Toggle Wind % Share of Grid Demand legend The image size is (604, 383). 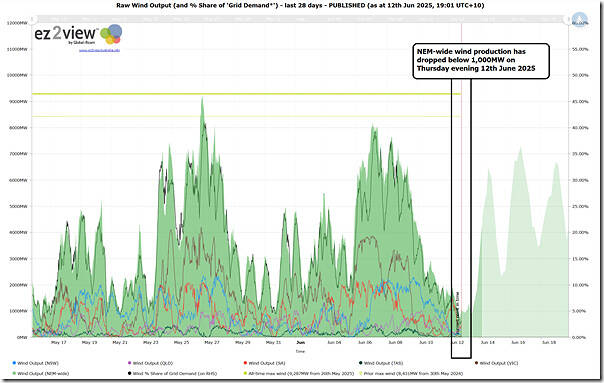click(x=172, y=373)
